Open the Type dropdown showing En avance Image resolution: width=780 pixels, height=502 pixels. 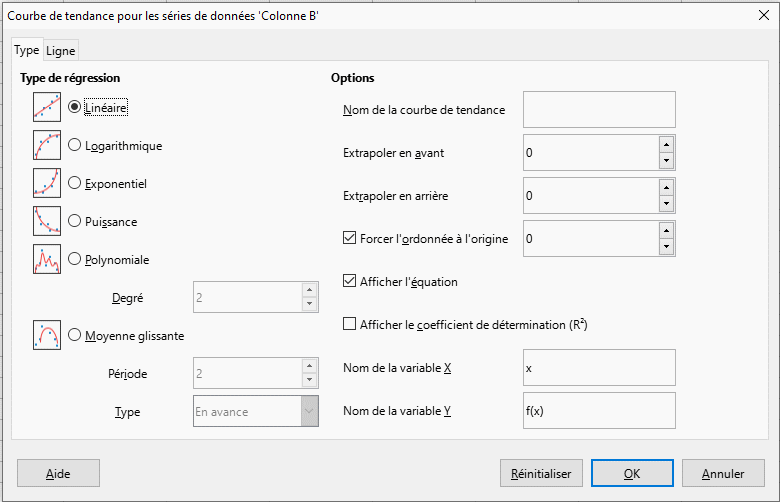coord(308,411)
